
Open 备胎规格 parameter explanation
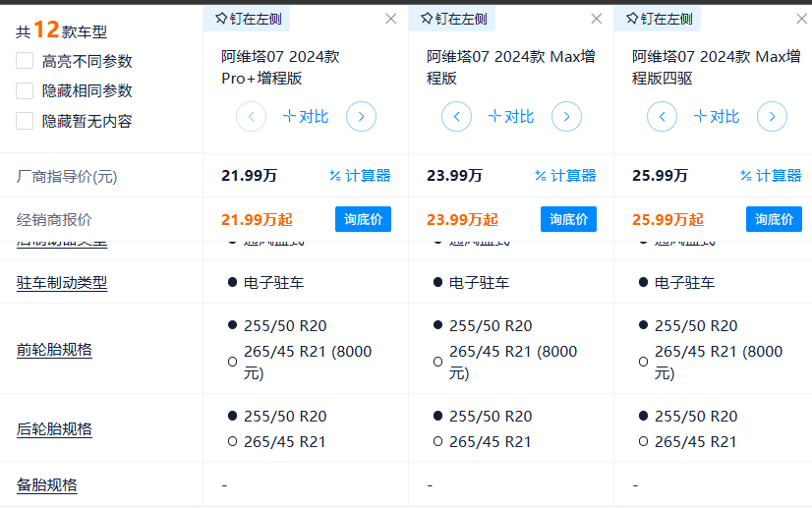coord(46,484)
